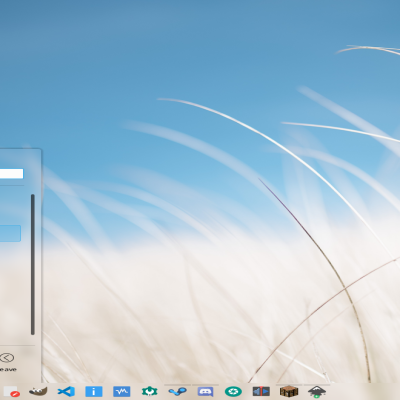Screen dimensions: 400x400
Task: Open the green gear icon in the dock
Action: tap(149, 391)
